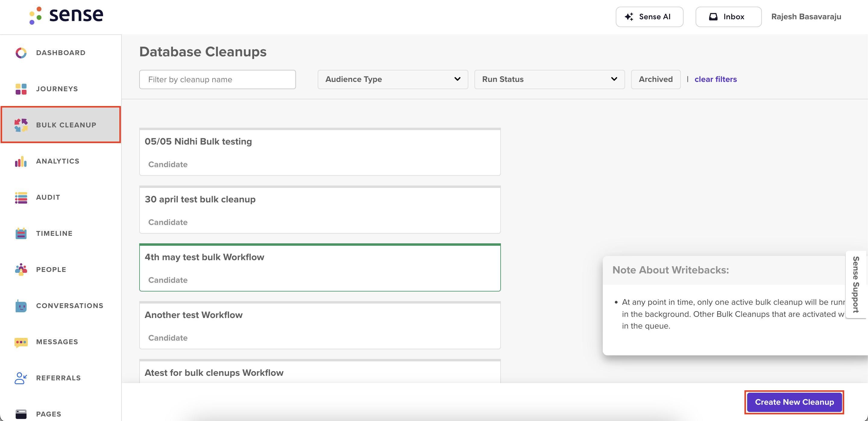Open Referrals section
The height and width of the screenshot is (421, 868).
[x=61, y=378]
